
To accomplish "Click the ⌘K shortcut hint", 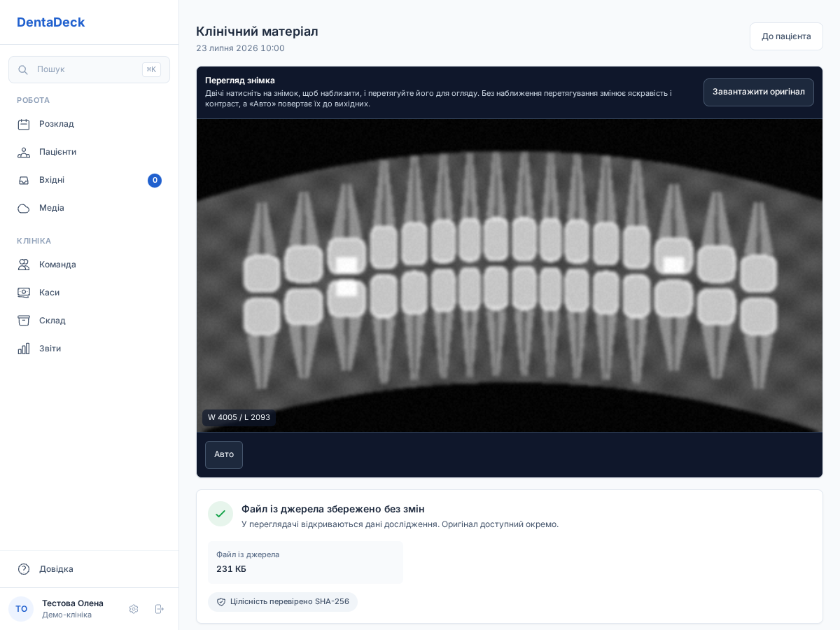I will [x=151, y=70].
